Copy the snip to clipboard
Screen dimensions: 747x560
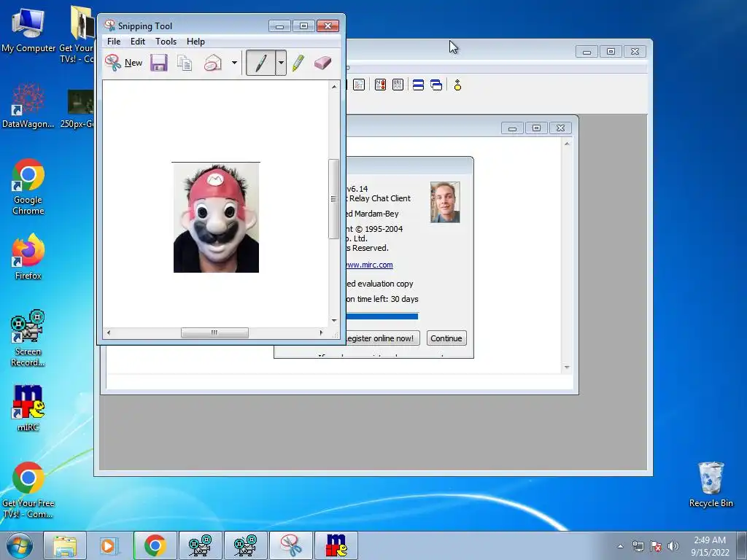pyautogui.click(x=185, y=63)
